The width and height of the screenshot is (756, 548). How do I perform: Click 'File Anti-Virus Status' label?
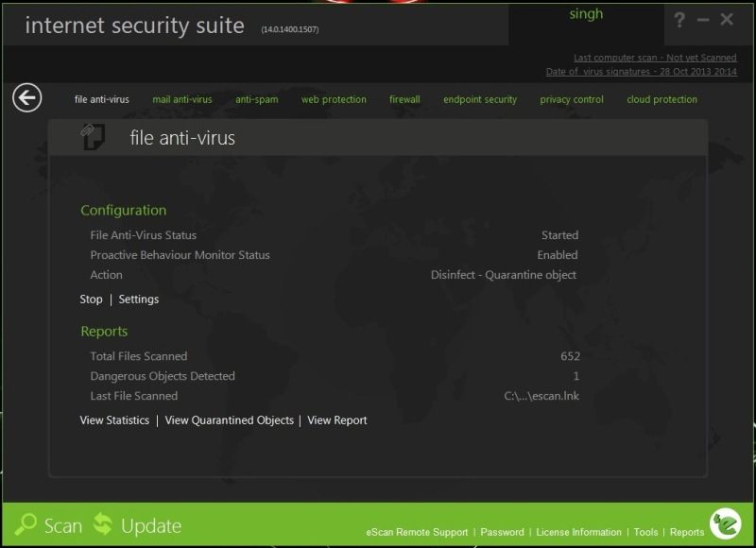pyautogui.click(x=144, y=235)
